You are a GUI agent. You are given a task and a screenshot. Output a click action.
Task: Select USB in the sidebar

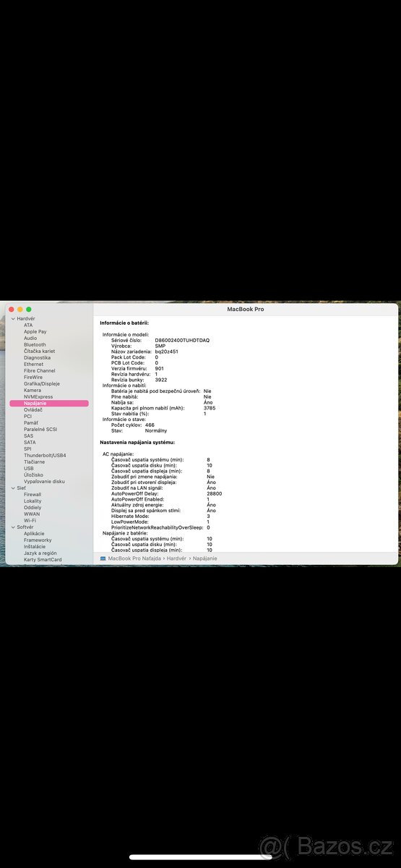[x=28, y=469]
